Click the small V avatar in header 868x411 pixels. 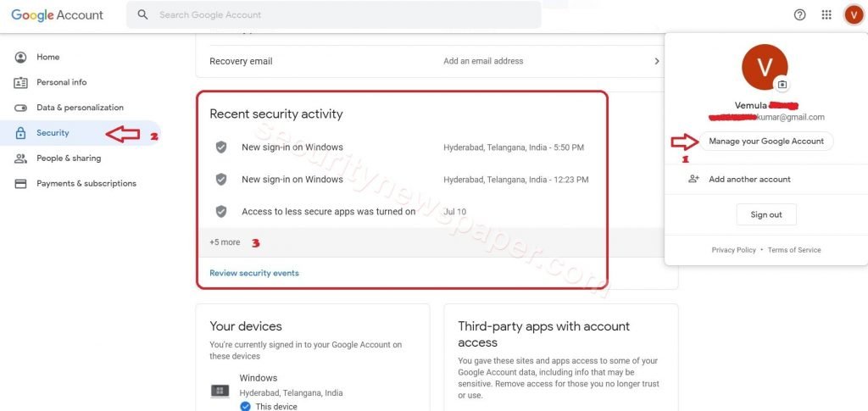[853, 15]
